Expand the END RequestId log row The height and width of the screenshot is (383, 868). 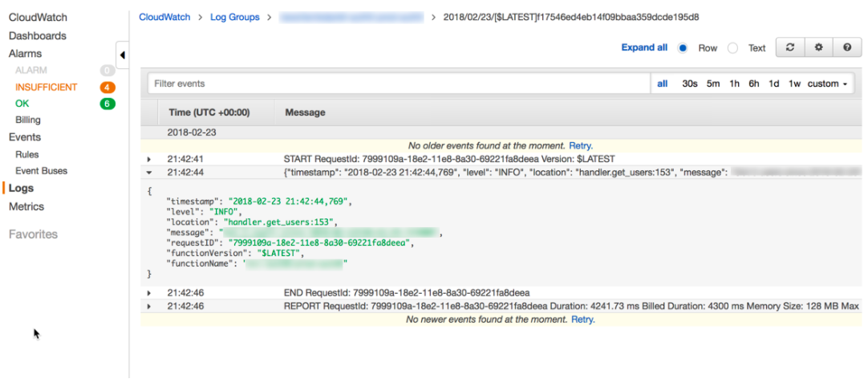click(149, 293)
